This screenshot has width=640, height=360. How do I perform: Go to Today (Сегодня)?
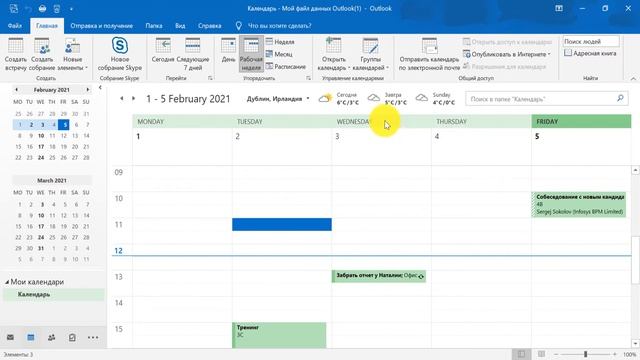coord(163,51)
